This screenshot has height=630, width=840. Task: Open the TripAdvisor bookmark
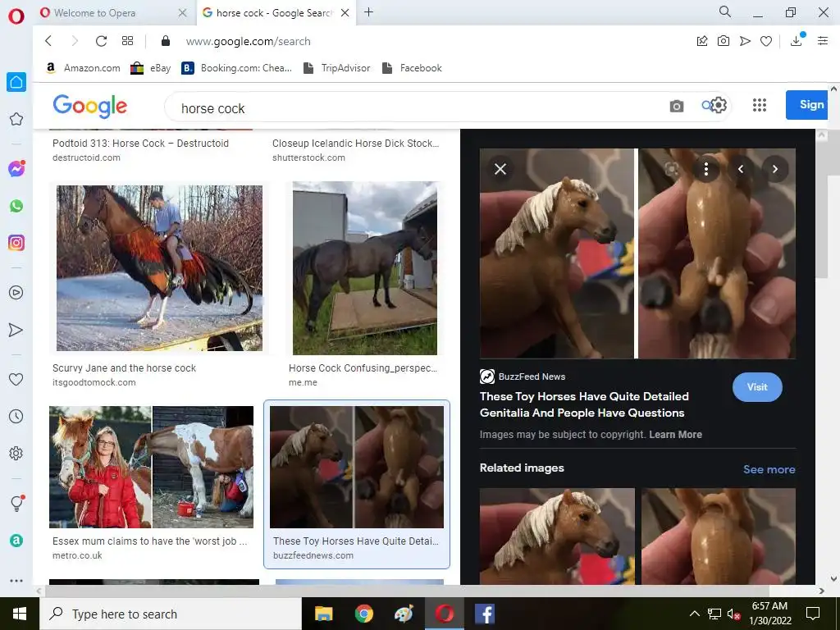336,68
